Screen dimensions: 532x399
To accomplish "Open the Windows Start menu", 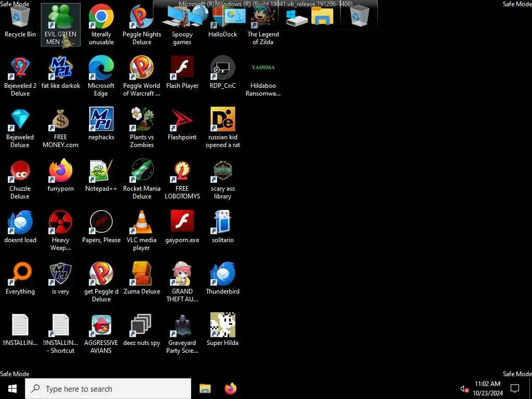I will (12, 389).
